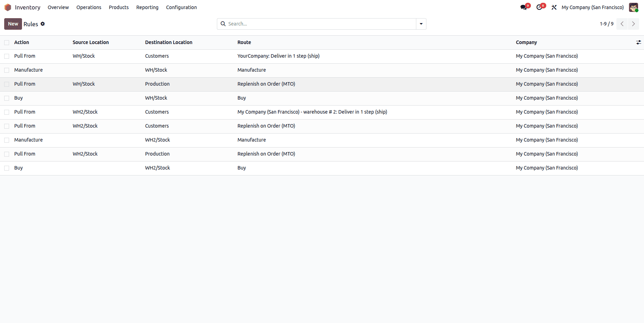This screenshot has height=323, width=644.
Task: Open the Rules gear actions menu
Action: [43, 24]
